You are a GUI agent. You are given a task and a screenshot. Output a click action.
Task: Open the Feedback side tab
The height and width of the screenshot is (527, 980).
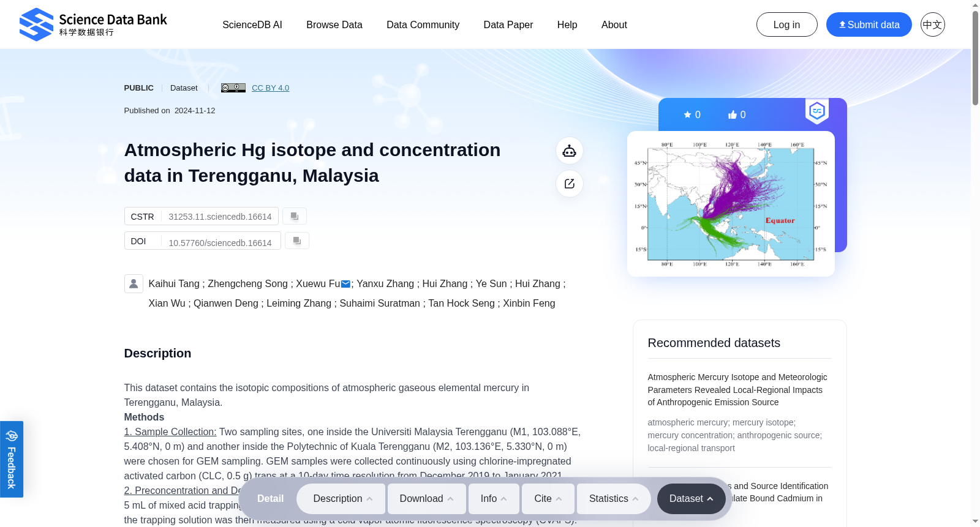point(12,459)
